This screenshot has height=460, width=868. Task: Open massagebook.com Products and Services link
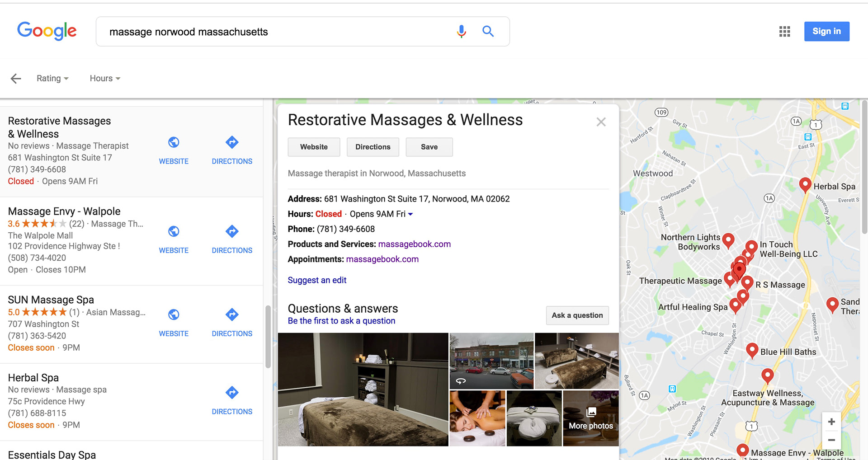coord(414,244)
